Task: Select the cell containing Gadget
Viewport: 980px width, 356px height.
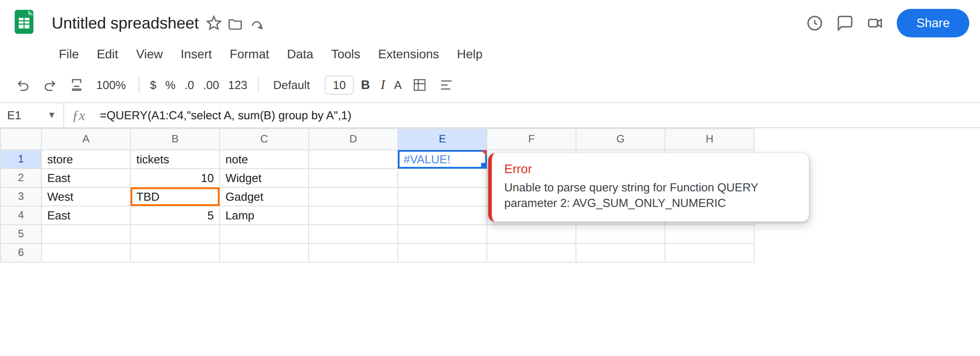Action: 264,197
